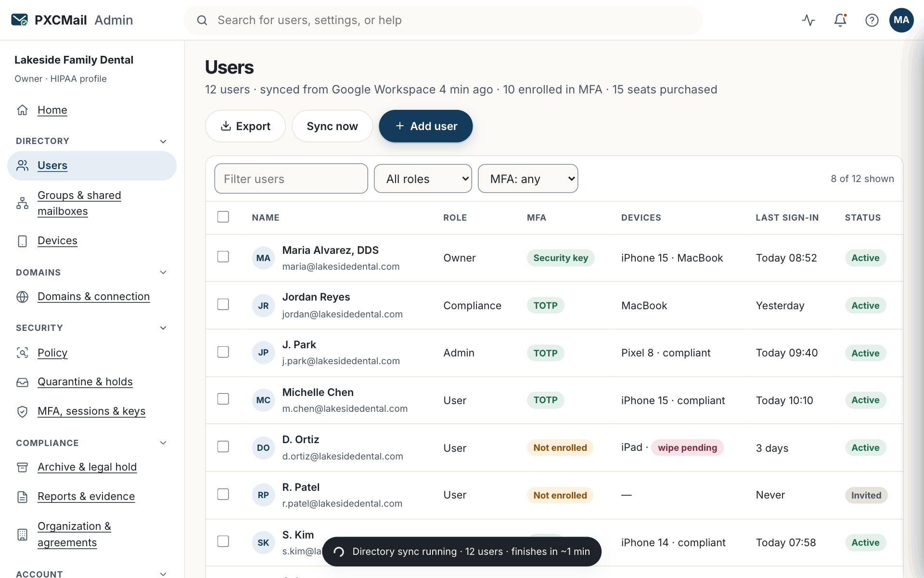This screenshot has width=924, height=578.
Task: Click the search magnifier icon
Action: pyautogui.click(x=202, y=20)
